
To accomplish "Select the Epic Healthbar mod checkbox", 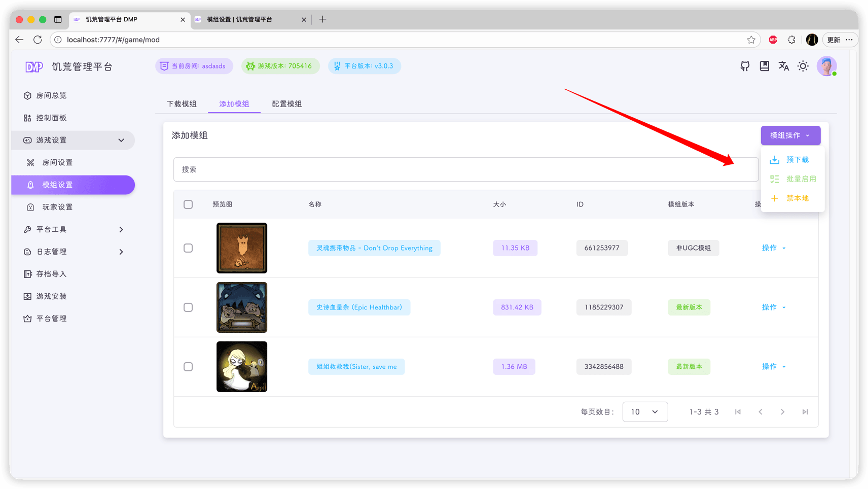I will click(188, 307).
